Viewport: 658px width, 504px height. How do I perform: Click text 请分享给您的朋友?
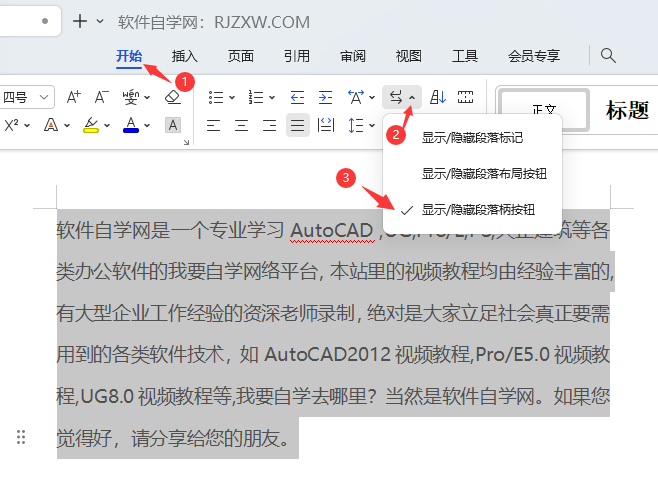(x=206, y=438)
